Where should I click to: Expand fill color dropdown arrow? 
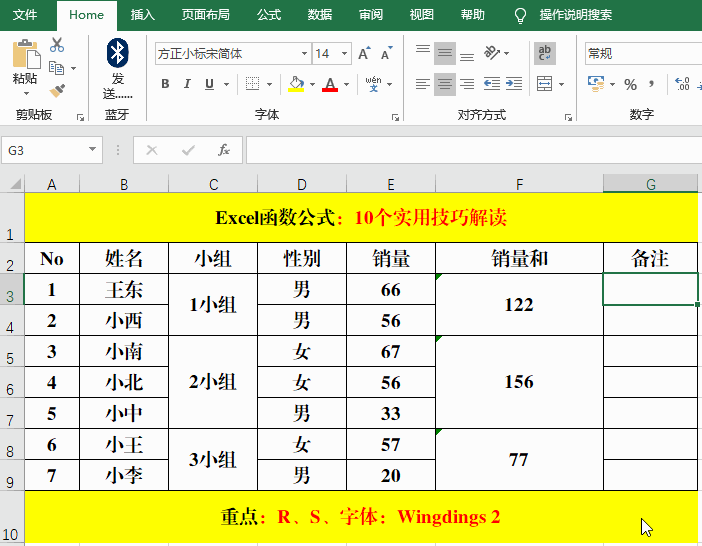(312, 84)
